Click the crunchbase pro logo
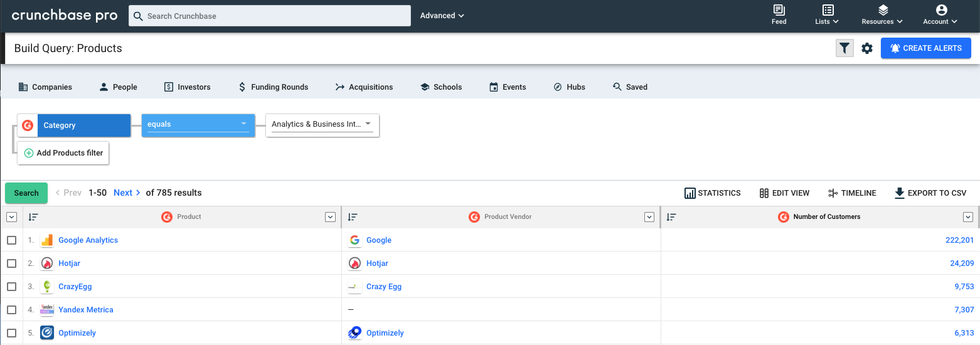 click(65, 16)
